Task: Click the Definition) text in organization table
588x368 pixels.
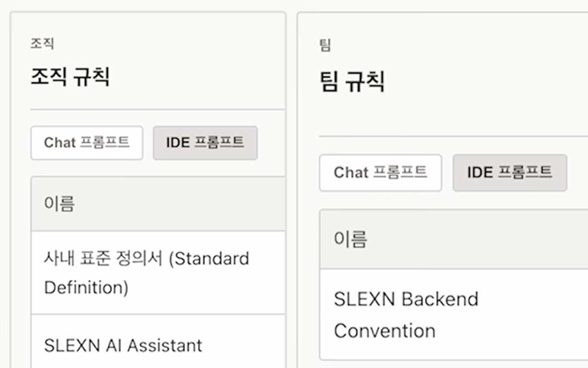Action: coord(86,287)
